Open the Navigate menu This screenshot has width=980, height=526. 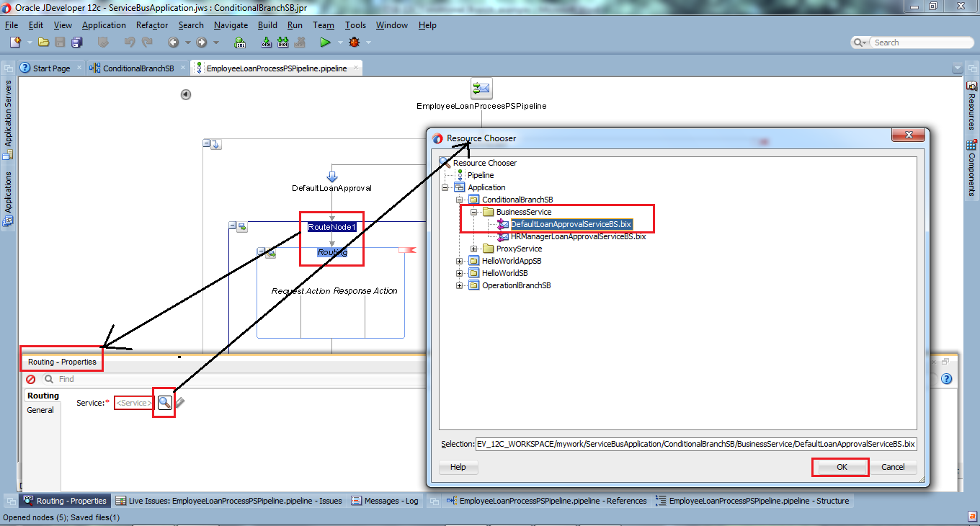coord(231,25)
